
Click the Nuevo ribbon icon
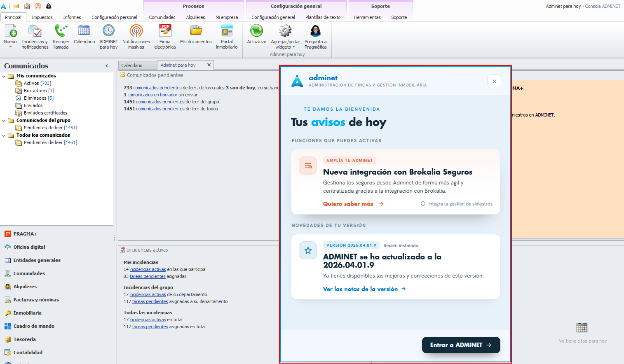(x=10, y=31)
